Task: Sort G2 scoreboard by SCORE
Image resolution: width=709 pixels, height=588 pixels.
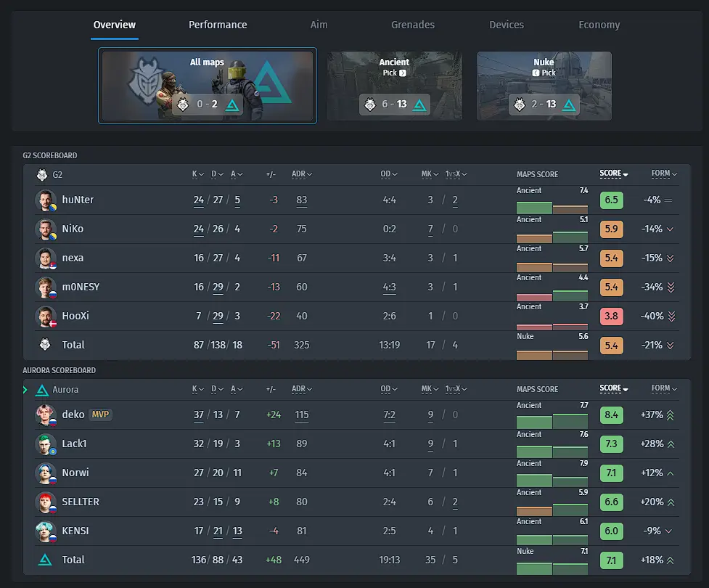Action: pyautogui.click(x=614, y=173)
